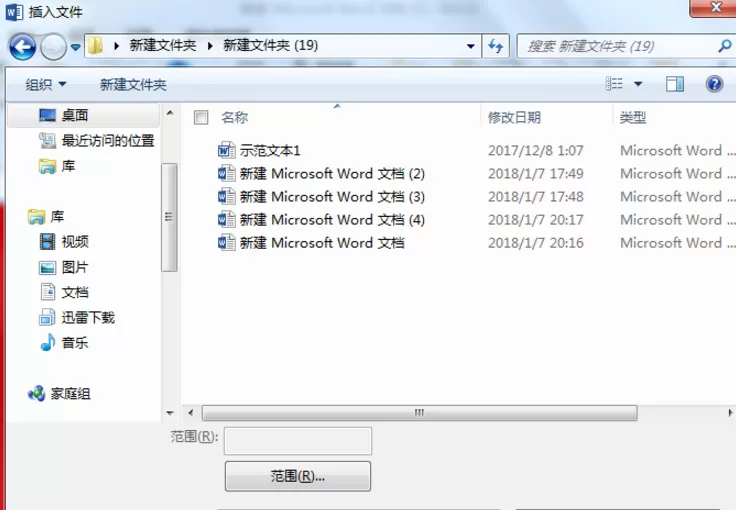This screenshot has width=736, height=510.
Task: Focus the 范围(R) text field
Action: click(298, 441)
